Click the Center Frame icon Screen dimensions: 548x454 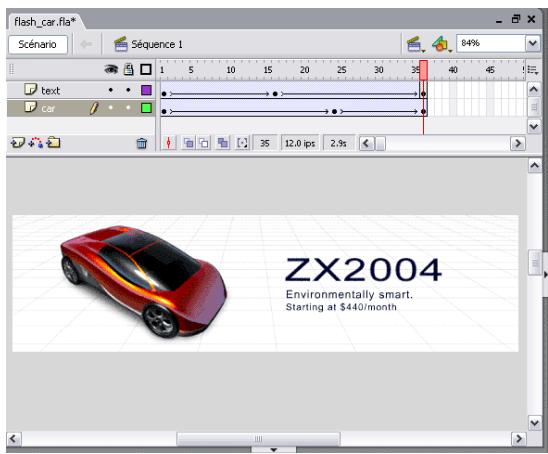coord(168,143)
